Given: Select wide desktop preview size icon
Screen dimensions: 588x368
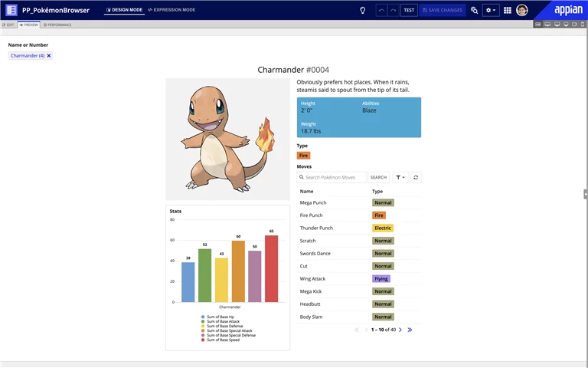Looking at the screenshot, I should [x=547, y=25].
